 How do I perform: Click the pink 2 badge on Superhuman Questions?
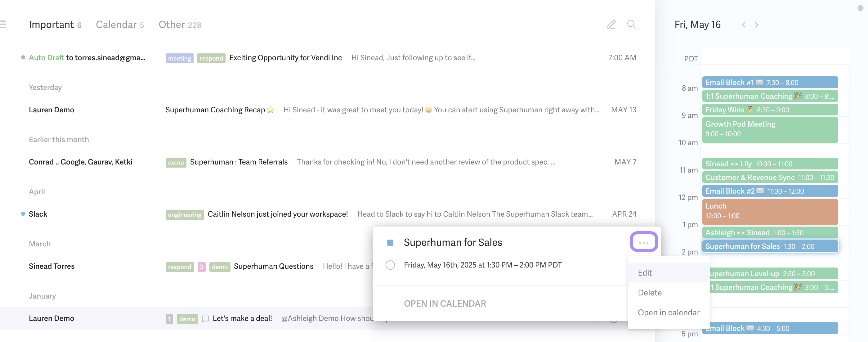tap(202, 267)
